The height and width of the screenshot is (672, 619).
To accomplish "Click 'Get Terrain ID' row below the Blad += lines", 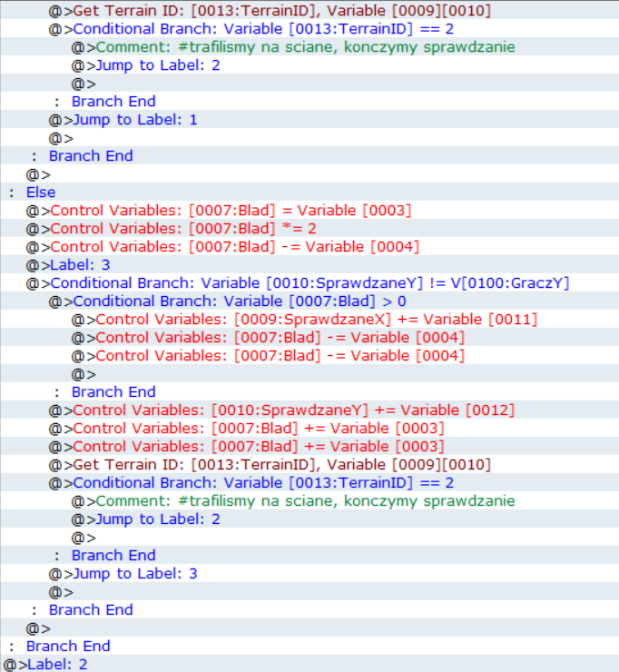I will [x=309, y=465].
